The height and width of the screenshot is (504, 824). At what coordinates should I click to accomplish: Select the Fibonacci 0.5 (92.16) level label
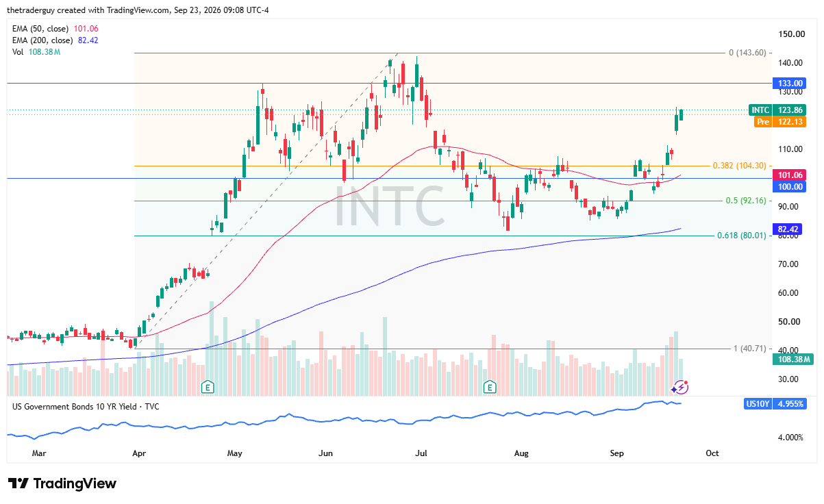pyautogui.click(x=747, y=201)
